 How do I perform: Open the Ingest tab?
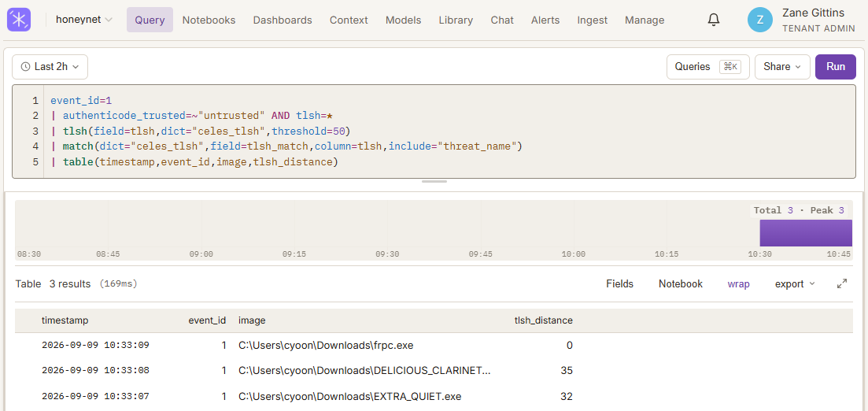[593, 20]
